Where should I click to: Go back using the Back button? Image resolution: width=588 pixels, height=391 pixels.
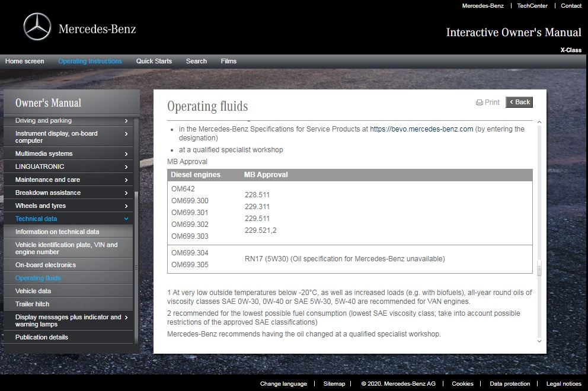(x=519, y=102)
